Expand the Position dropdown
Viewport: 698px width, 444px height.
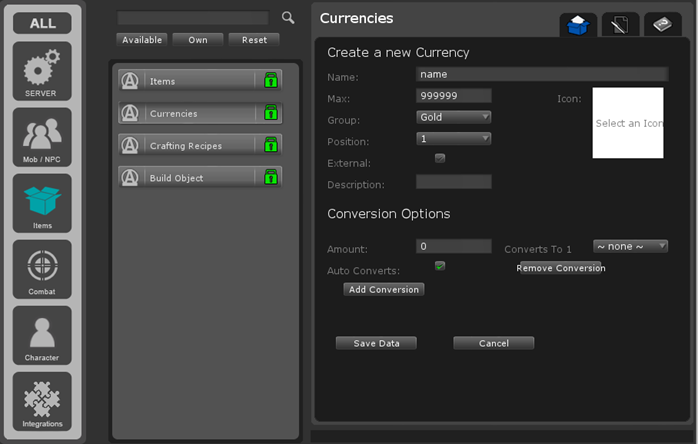click(454, 139)
